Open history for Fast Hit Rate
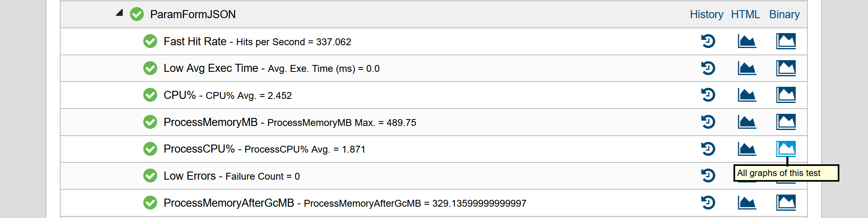The height and width of the screenshot is (218, 868). pos(708,41)
